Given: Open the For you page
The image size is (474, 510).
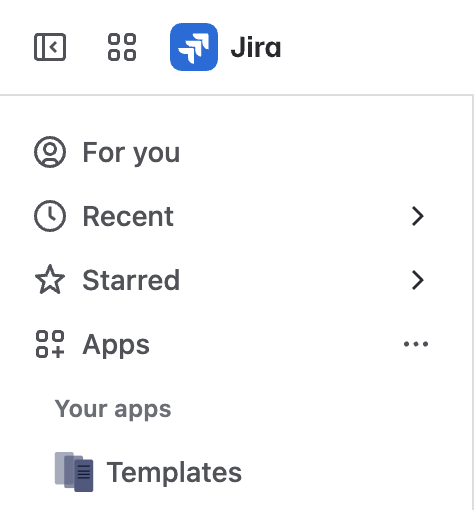Looking at the screenshot, I should 233,152.
